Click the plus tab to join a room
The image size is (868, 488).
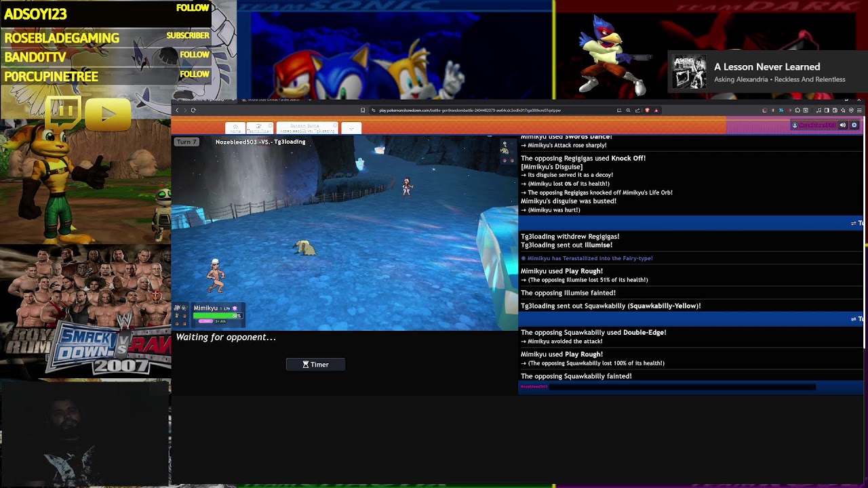point(351,128)
